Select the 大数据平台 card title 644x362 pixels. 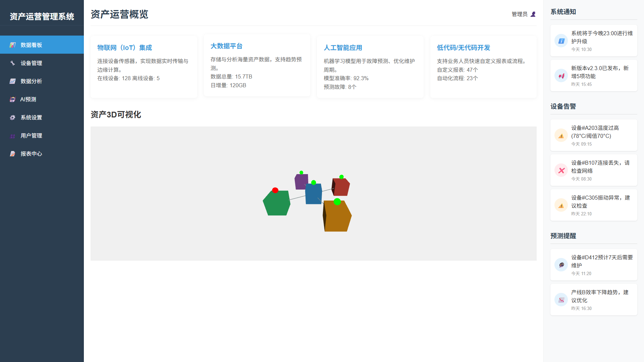(x=226, y=46)
